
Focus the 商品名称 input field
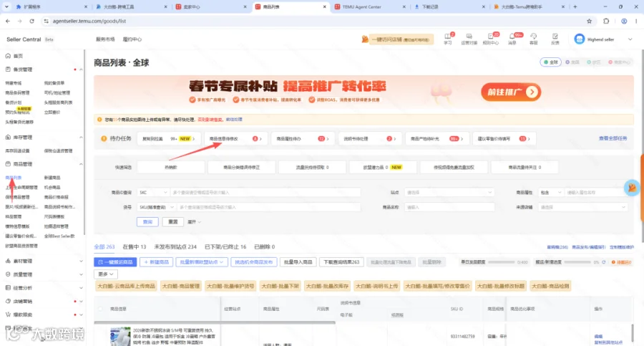tap(449, 207)
